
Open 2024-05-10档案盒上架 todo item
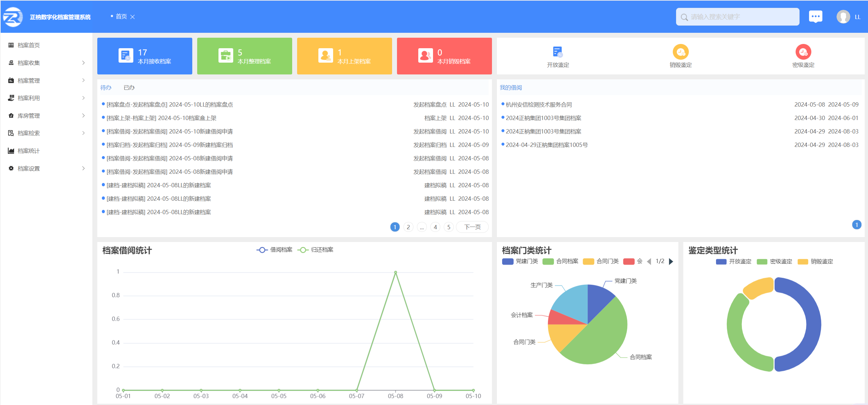point(161,118)
